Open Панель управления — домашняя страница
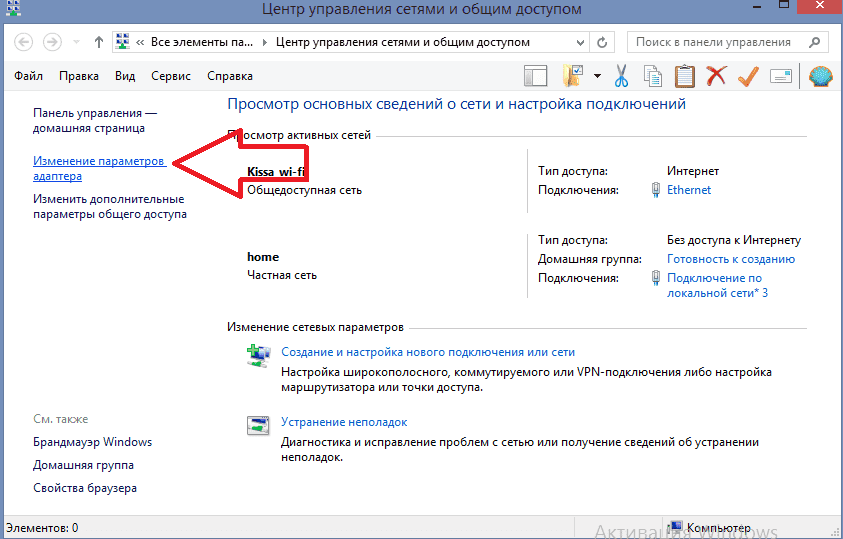 (95, 120)
